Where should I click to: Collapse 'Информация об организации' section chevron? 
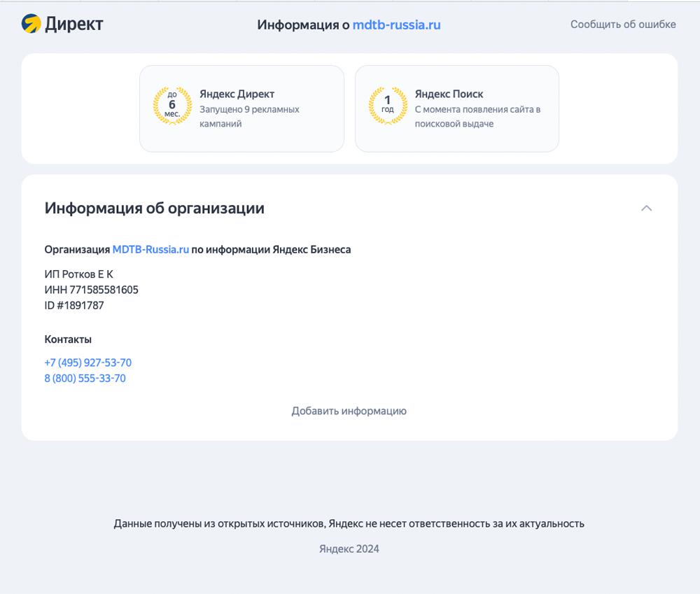click(x=646, y=208)
